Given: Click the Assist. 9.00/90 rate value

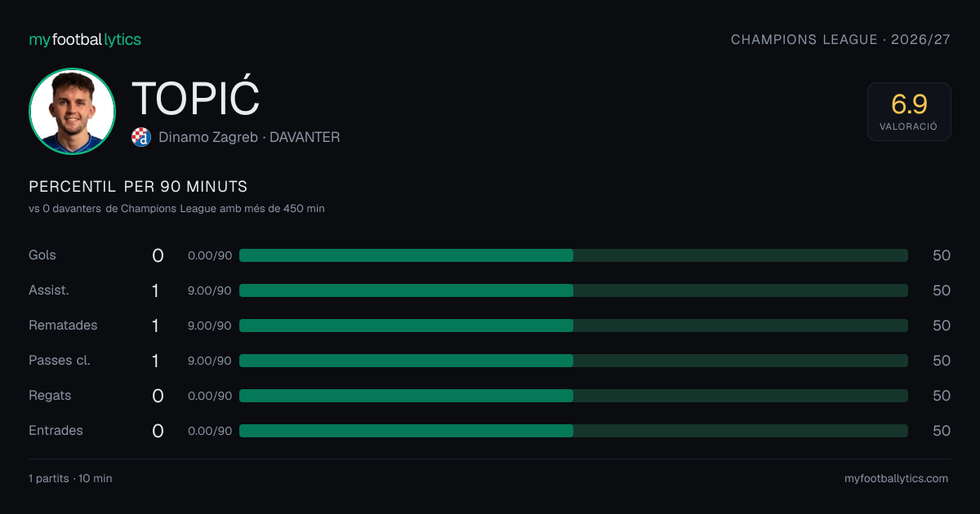Looking at the screenshot, I should coord(210,290).
